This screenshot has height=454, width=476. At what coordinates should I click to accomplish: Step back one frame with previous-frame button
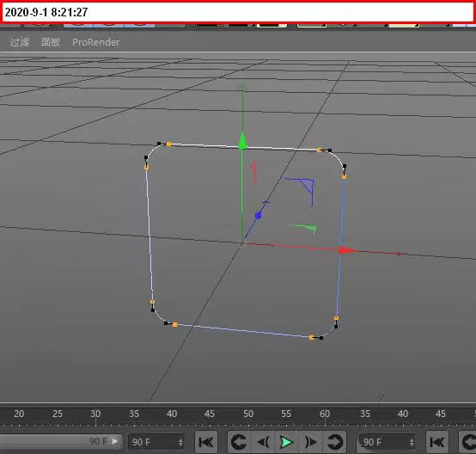[x=264, y=442]
